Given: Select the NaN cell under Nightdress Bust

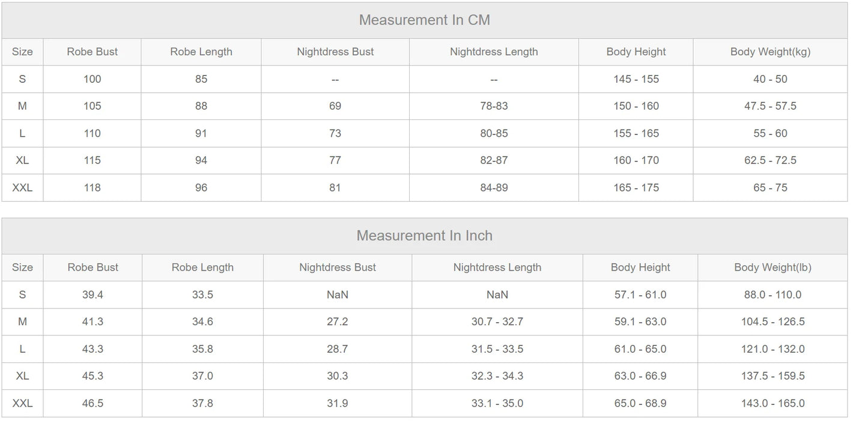Looking at the screenshot, I should pos(337,295).
